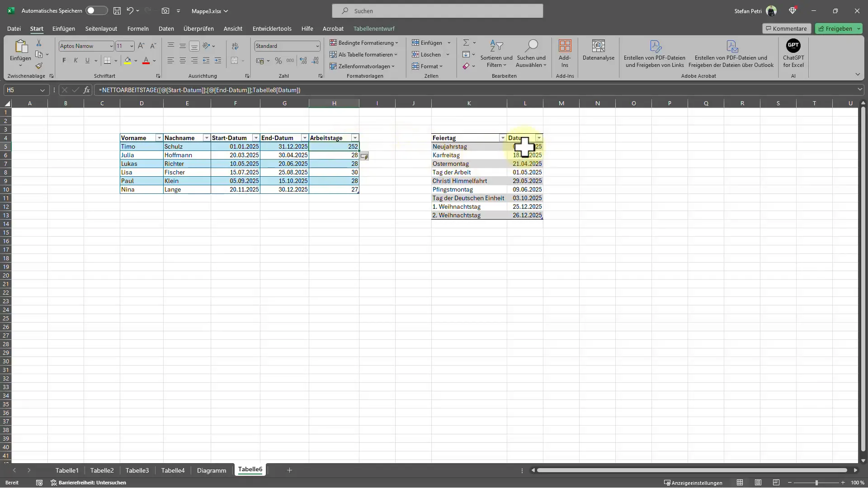
Task: Toggle Barrierefreiheit untersuchen status
Action: click(x=88, y=483)
